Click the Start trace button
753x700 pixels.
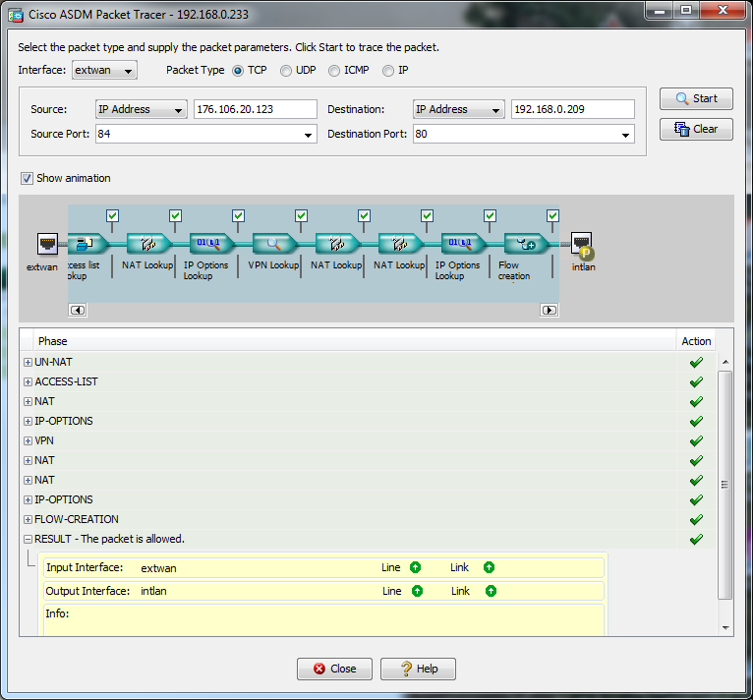tap(696, 98)
